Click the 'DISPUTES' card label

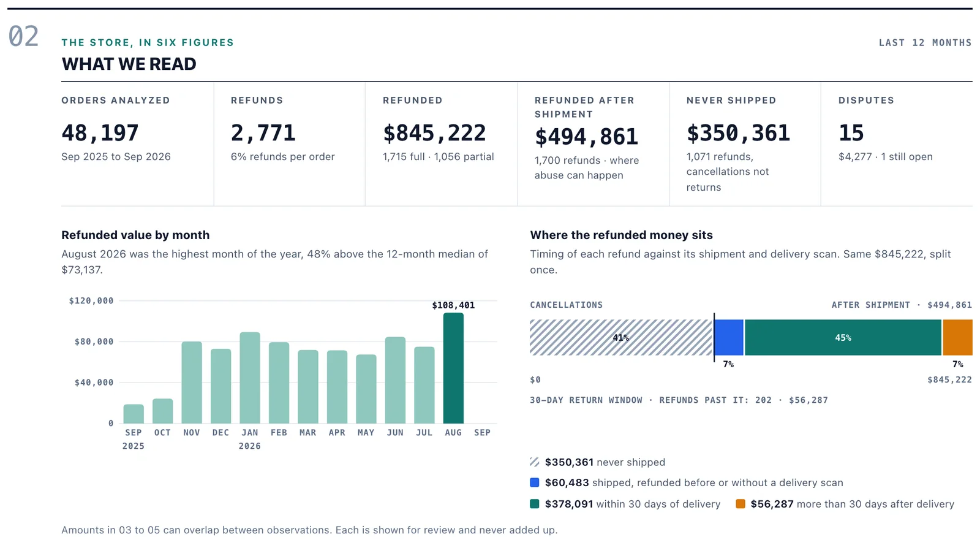click(x=867, y=100)
